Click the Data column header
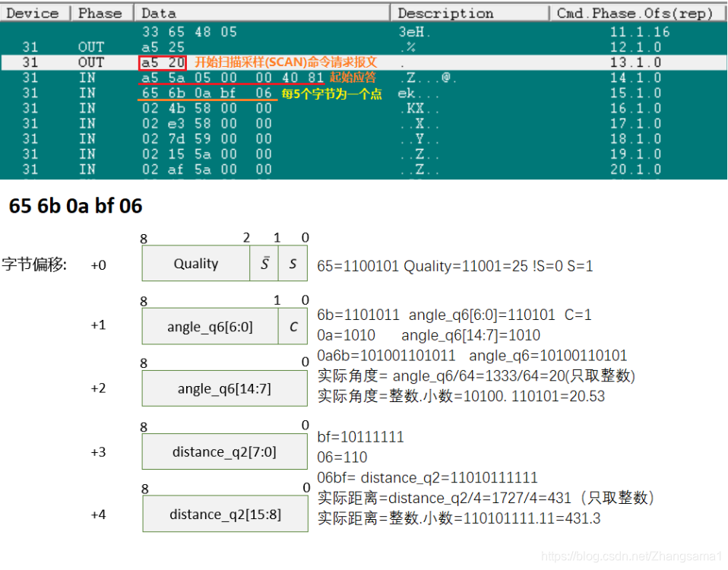Viewport: 728px width, 570px height. 262,13
